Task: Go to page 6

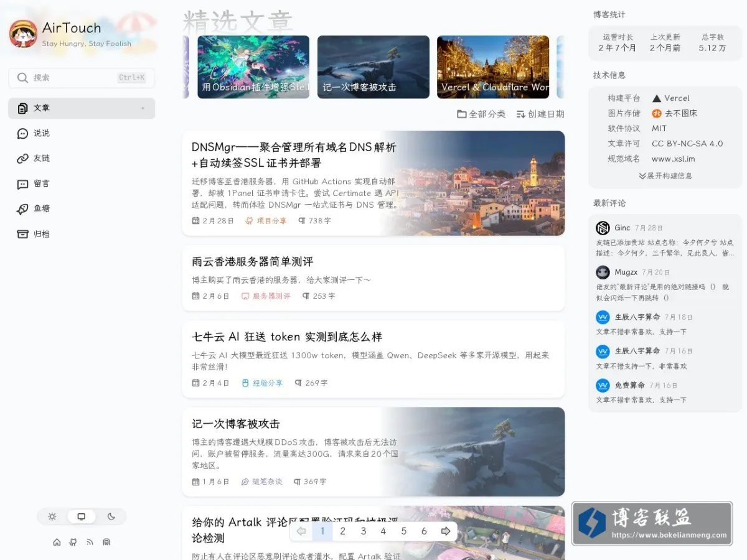Action: [x=424, y=531]
